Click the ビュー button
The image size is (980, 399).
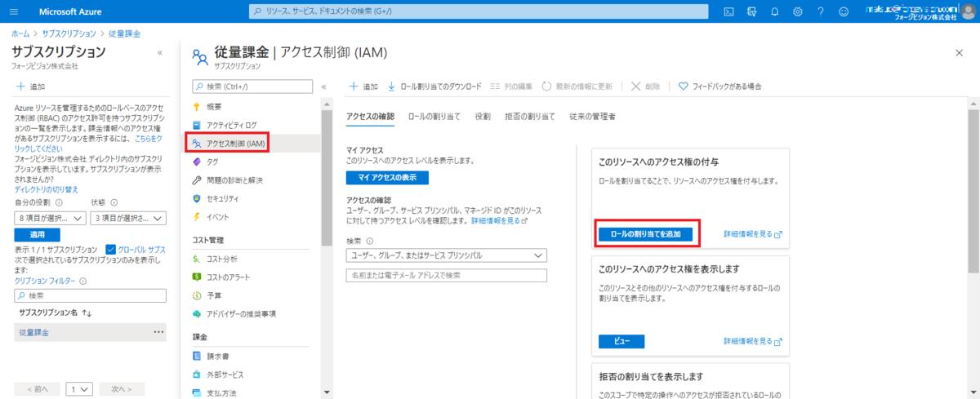621,342
